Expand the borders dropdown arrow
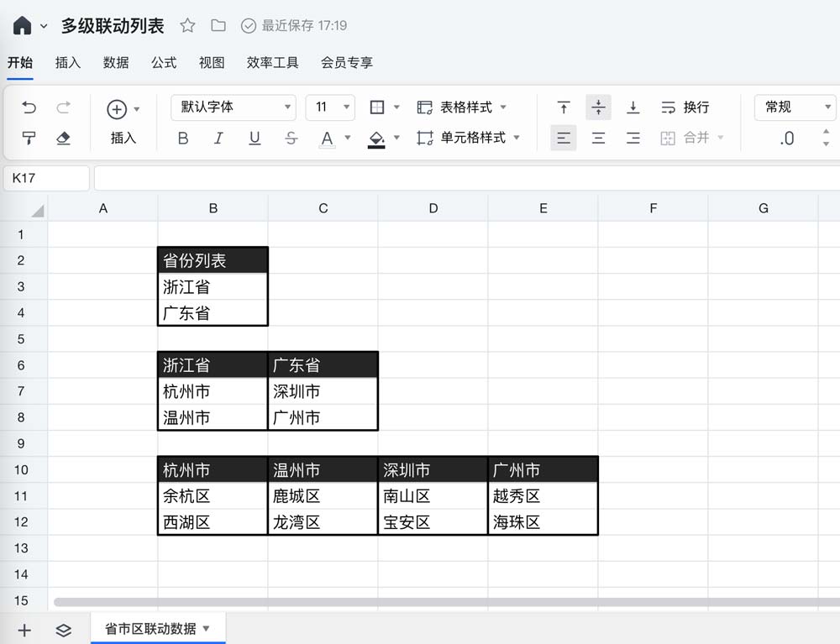This screenshot has height=644, width=840. (x=396, y=107)
